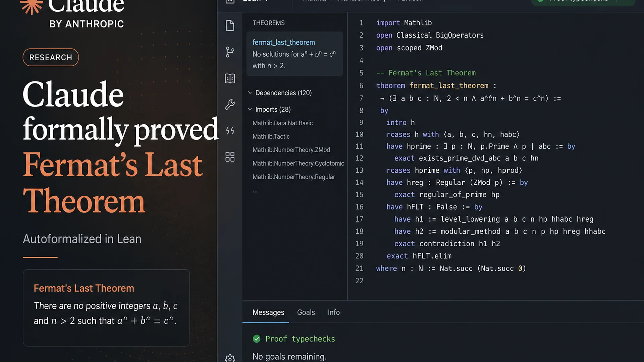
Task: Click the 'intro h' code line
Action: point(400,123)
